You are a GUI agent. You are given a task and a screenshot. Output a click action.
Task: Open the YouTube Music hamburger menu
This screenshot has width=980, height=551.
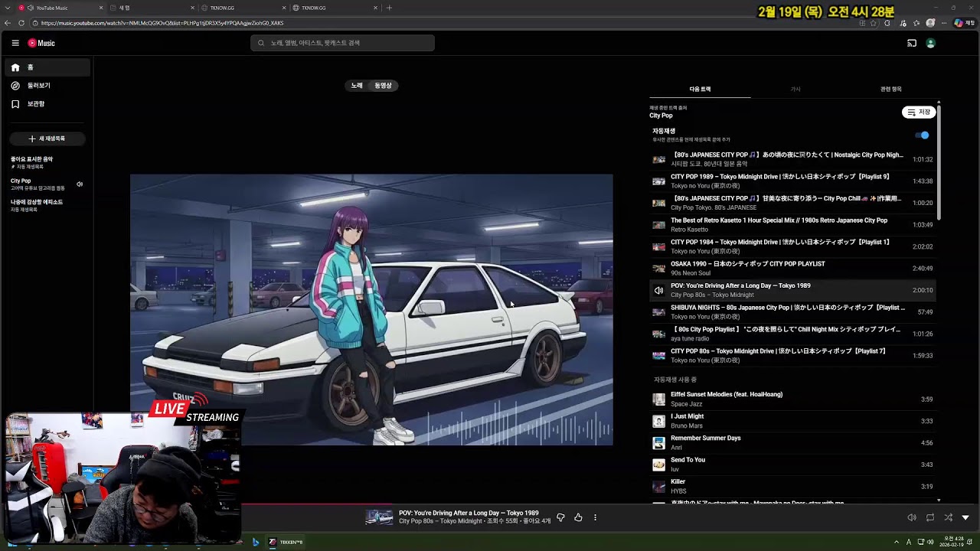tap(15, 44)
